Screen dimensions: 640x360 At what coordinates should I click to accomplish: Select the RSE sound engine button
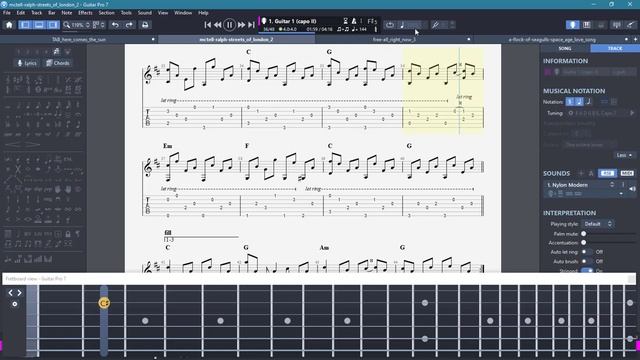607,173
